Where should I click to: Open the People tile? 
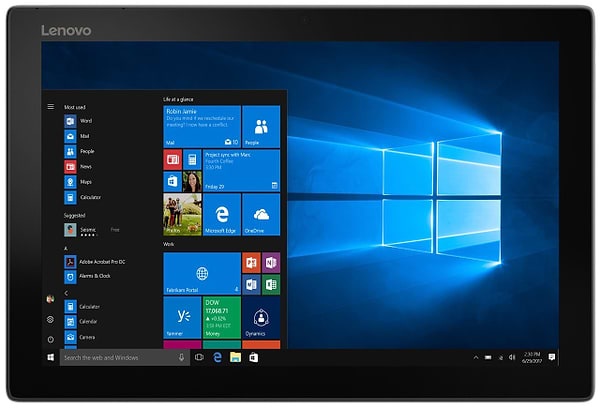point(261,127)
